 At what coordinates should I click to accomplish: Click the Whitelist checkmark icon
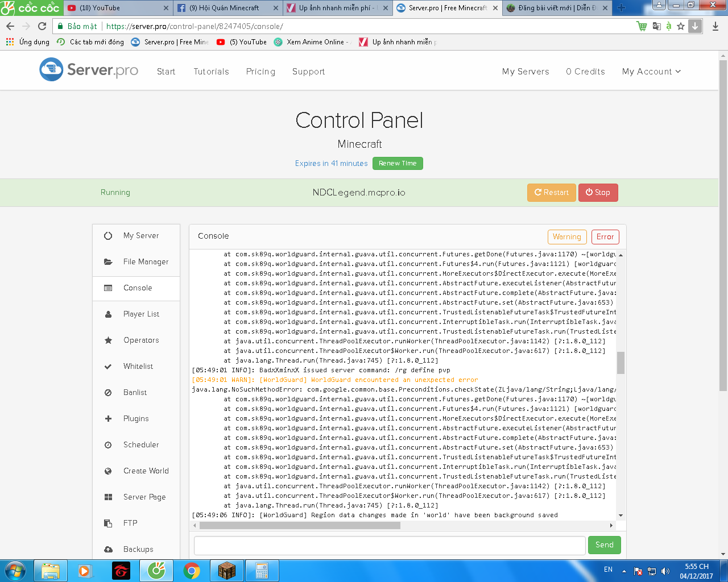click(x=108, y=367)
